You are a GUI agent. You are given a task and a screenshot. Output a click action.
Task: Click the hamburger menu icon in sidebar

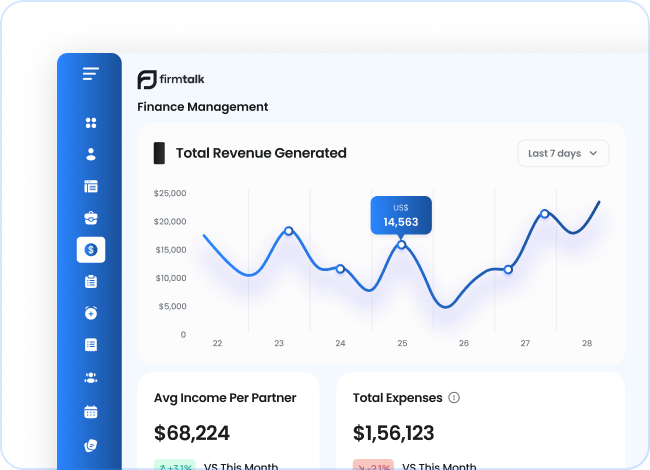(91, 74)
